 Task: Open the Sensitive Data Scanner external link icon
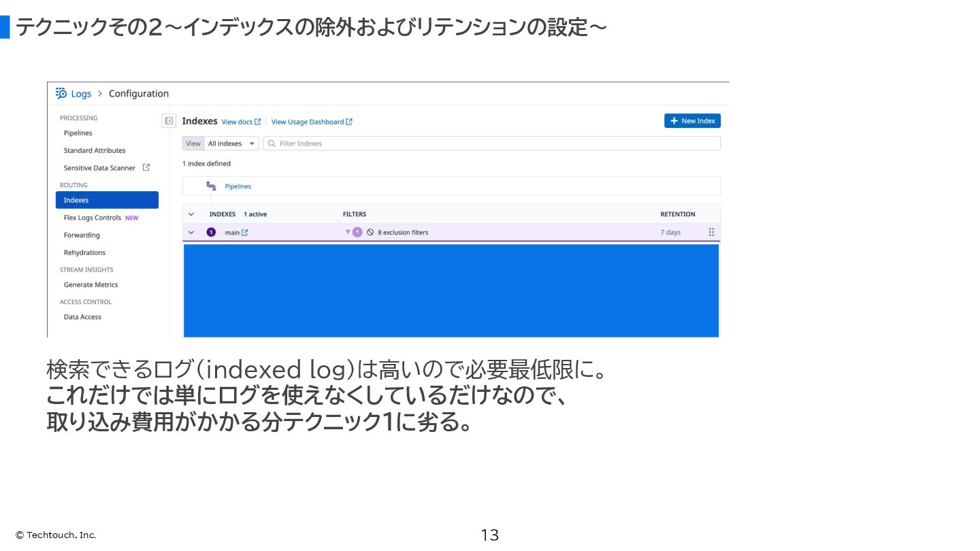(x=146, y=167)
